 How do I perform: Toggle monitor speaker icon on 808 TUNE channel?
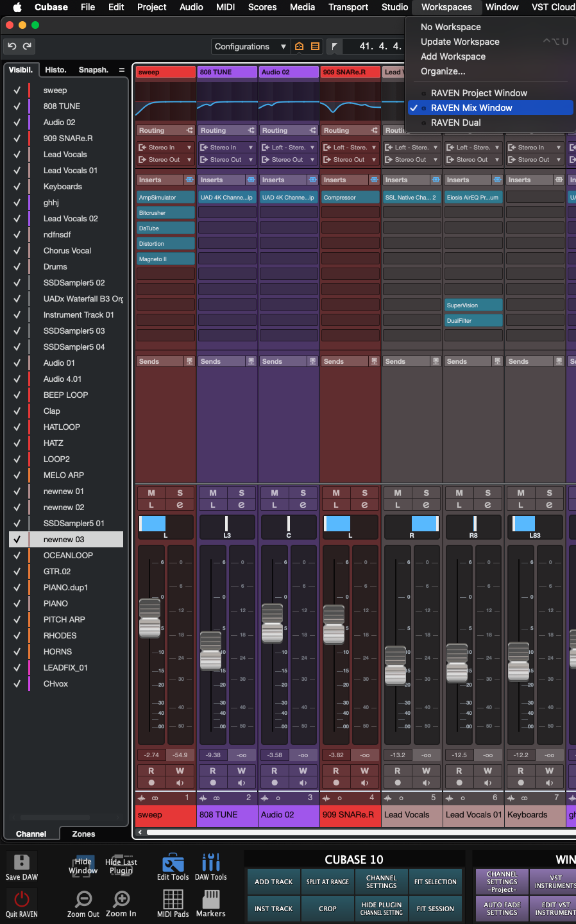pyautogui.click(x=242, y=783)
